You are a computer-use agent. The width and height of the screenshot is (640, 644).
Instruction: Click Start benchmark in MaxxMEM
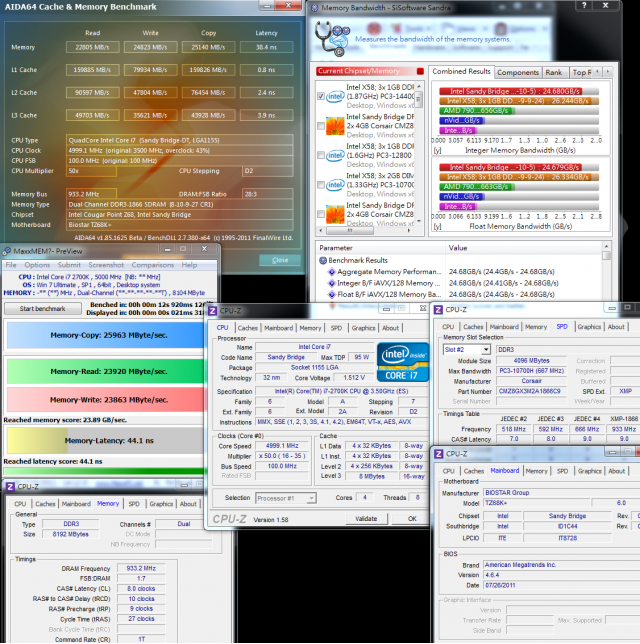pyautogui.click(x=42, y=308)
